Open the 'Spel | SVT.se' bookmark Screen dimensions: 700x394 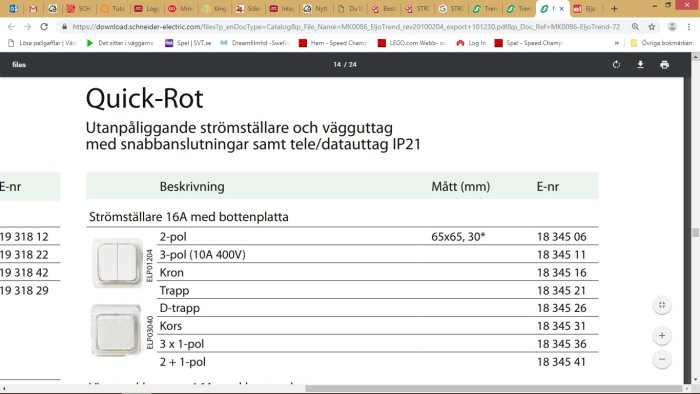(188, 43)
